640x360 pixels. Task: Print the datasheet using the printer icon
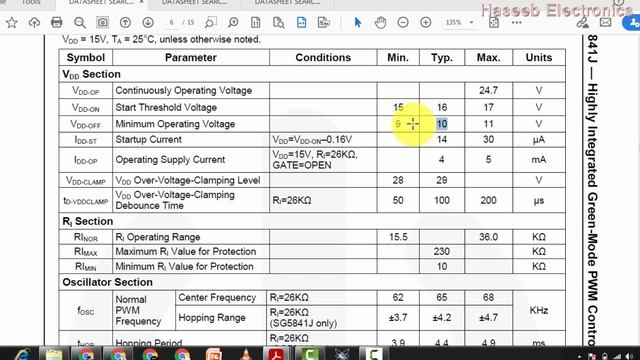[x=57, y=22]
